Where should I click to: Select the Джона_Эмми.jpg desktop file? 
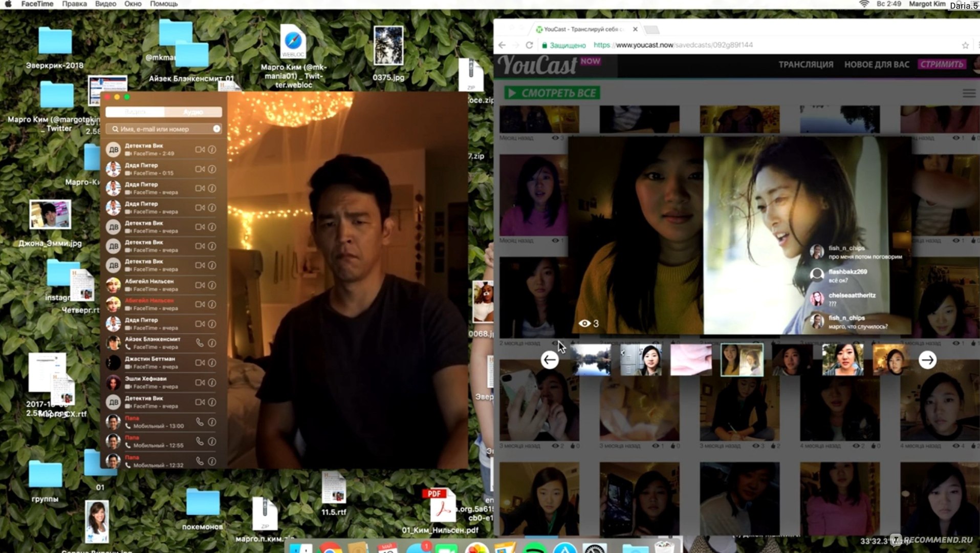click(50, 223)
